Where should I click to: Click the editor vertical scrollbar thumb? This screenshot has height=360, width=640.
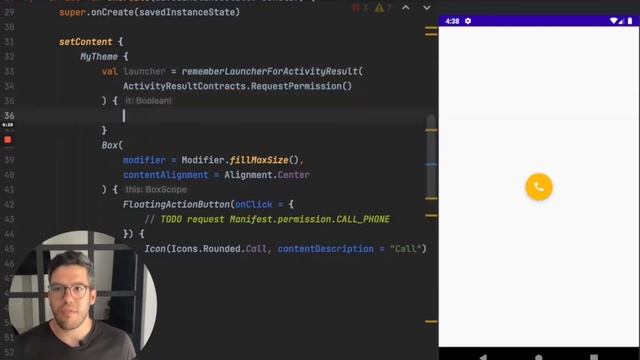[x=431, y=157]
